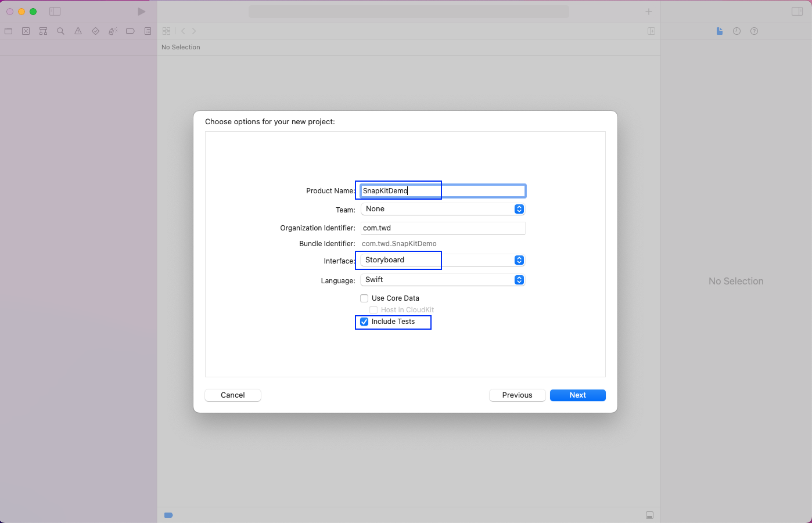Screen dimensions: 812x523
Task: Click the Previous button
Action: tap(517, 395)
